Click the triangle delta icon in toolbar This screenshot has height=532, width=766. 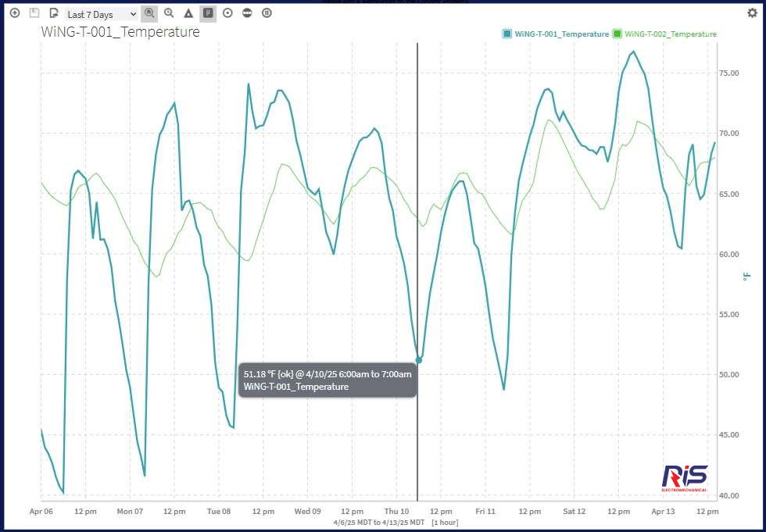coord(188,13)
